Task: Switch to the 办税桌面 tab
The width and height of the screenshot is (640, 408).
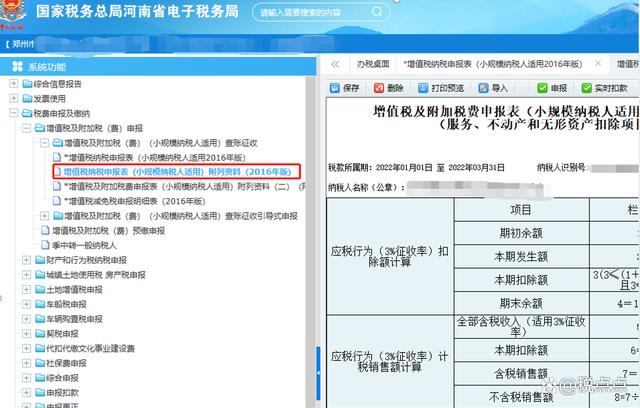Action: click(373, 64)
